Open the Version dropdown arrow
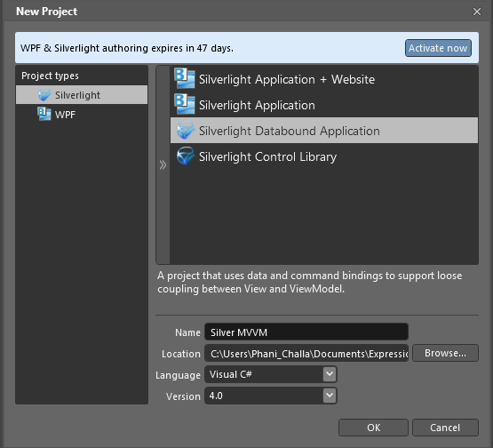This screenshot has height=448, width=493. click(x=330, y=396)
